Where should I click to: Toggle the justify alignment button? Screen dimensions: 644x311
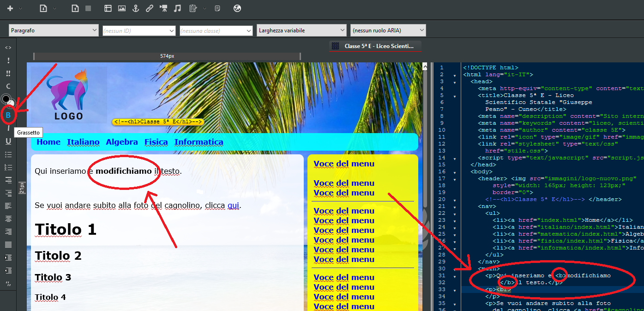point(8,244)
